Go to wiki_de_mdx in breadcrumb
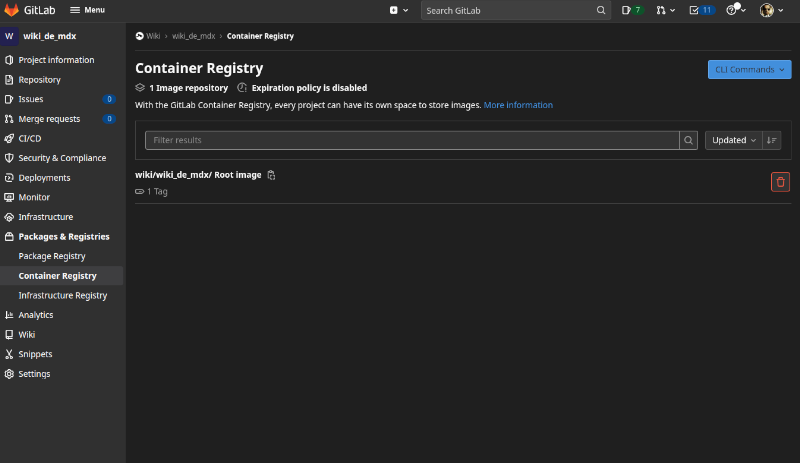800x463 pixels. (193, 36)
